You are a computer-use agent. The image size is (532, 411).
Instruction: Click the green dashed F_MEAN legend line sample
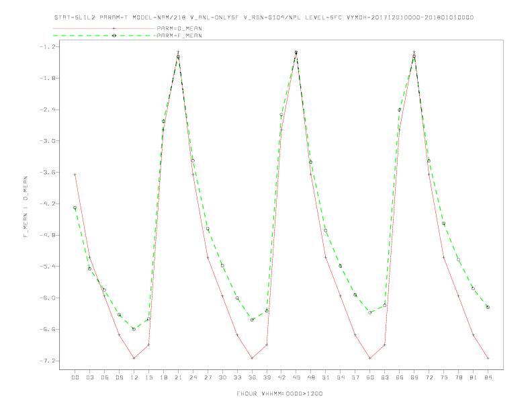(104, 36)
